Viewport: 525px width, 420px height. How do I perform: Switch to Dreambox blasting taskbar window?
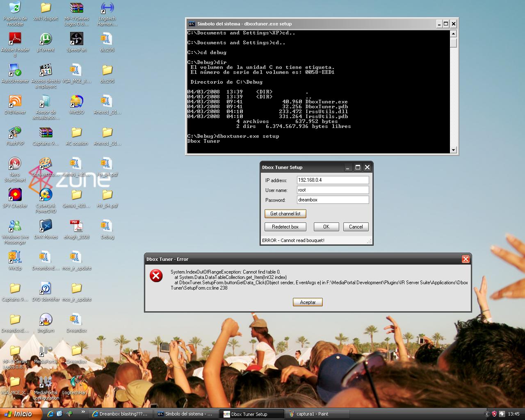coord(120,414)
